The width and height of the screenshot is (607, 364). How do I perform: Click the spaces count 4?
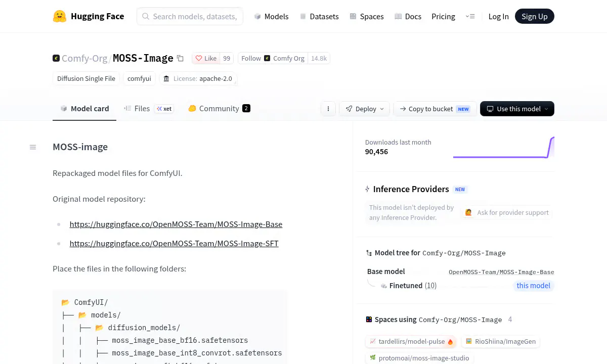(510, 320)
